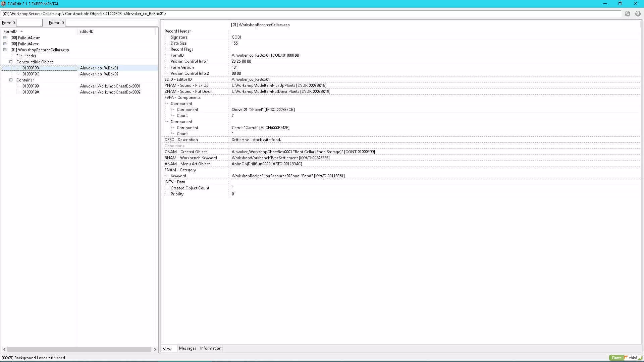Click the greyed Conditions row
Viewport: 644px width, 362px height.
coord(174,146)
